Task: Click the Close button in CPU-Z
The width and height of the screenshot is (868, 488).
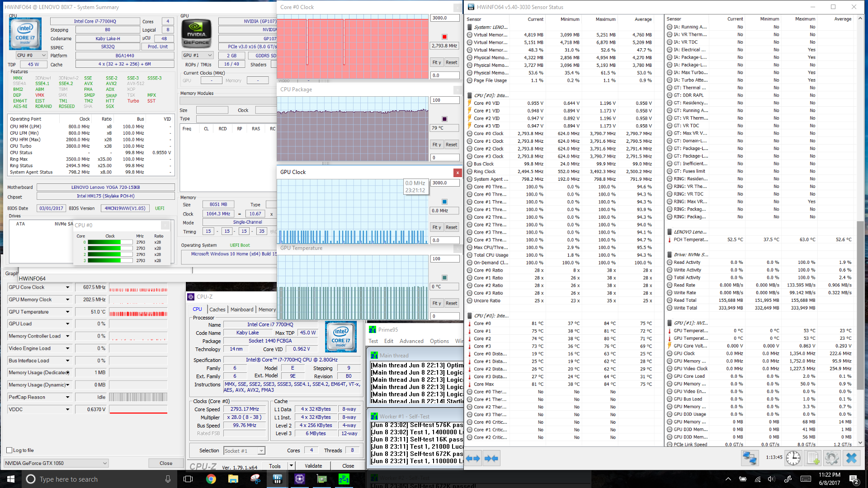Action: [x=348, y=466]
